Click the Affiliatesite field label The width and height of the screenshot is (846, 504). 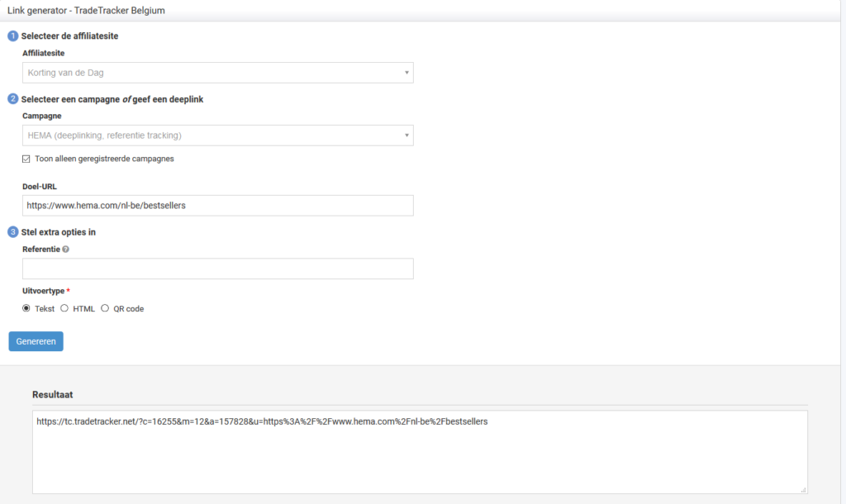tap(43, 53)
